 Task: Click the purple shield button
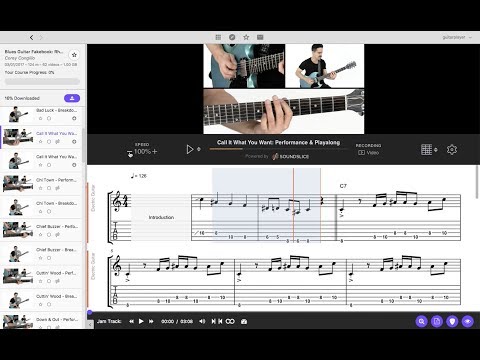point(452,321)
